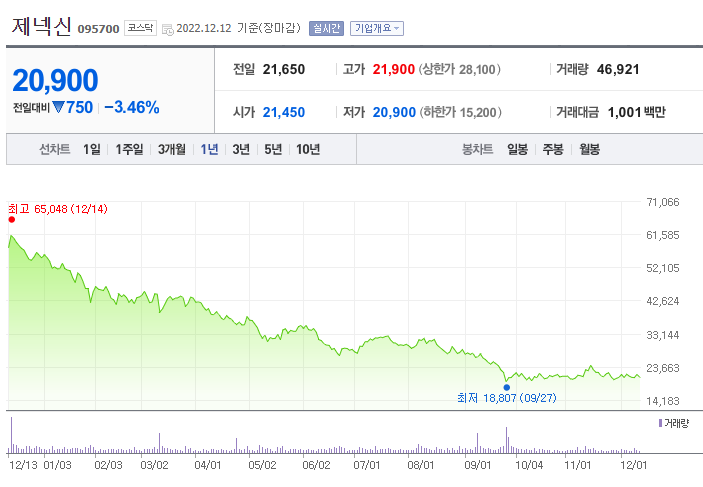Click the 거래량 volume legend marker
703x487 pixels.
tap(660, 423)
